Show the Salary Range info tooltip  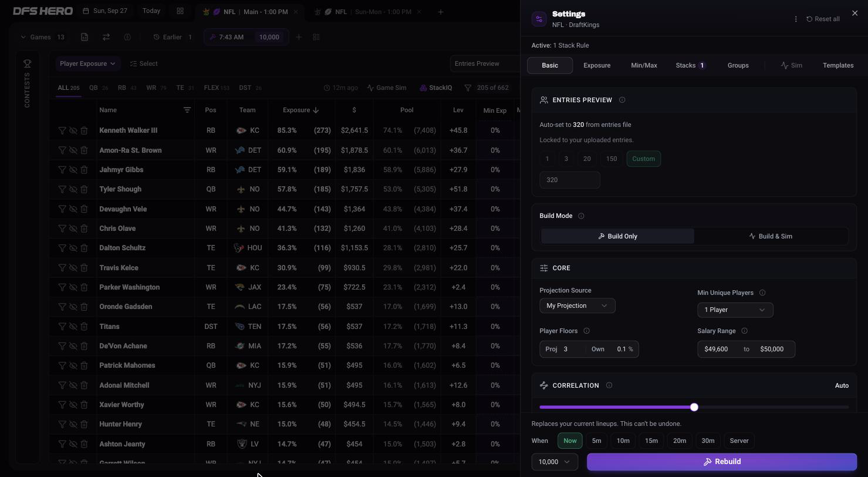point(744,331)
